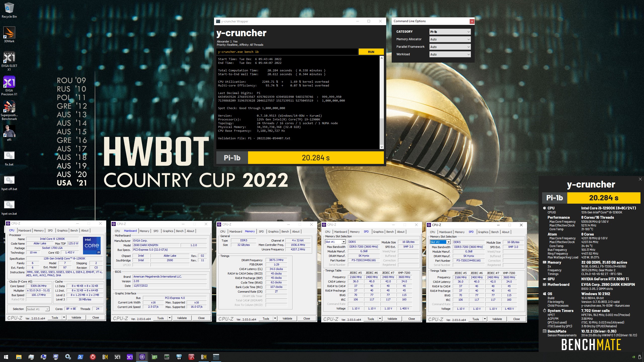Viewport: 644px width, 362px height.
Task: Close the Command Line Options panel
Action: click(x=472, y=21)
